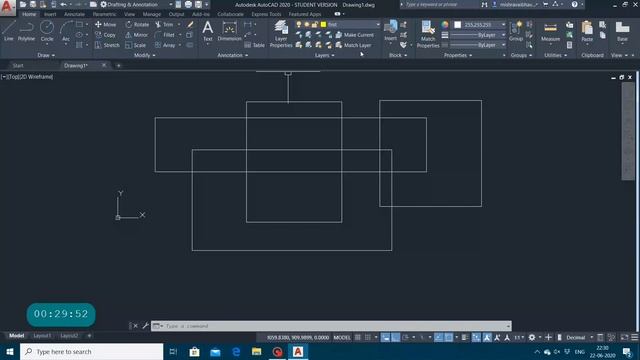
Task: Toggle lineweight display
Action: pos(465,337)
